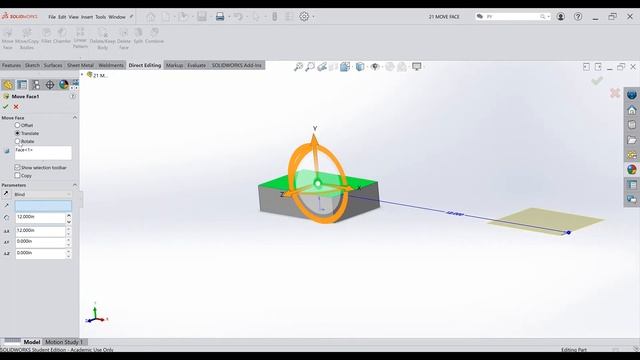Click the Face<1> selection box
The image size is (640, 360).
(x=43, y=153)
